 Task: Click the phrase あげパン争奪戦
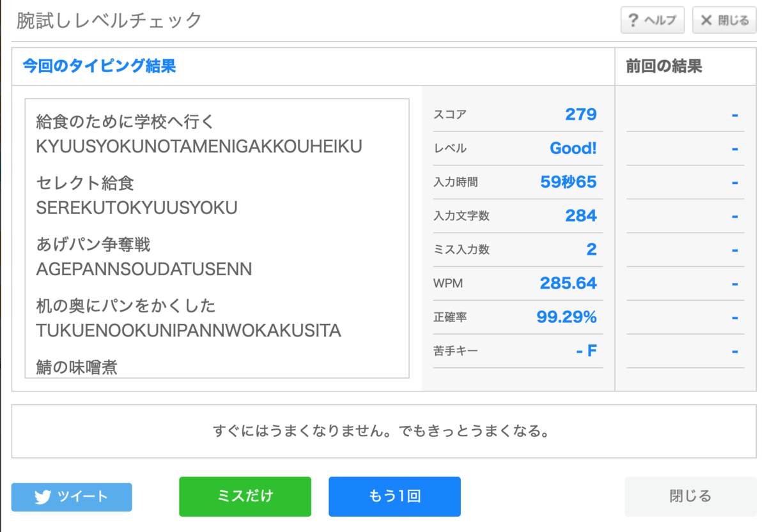[93, 245]
